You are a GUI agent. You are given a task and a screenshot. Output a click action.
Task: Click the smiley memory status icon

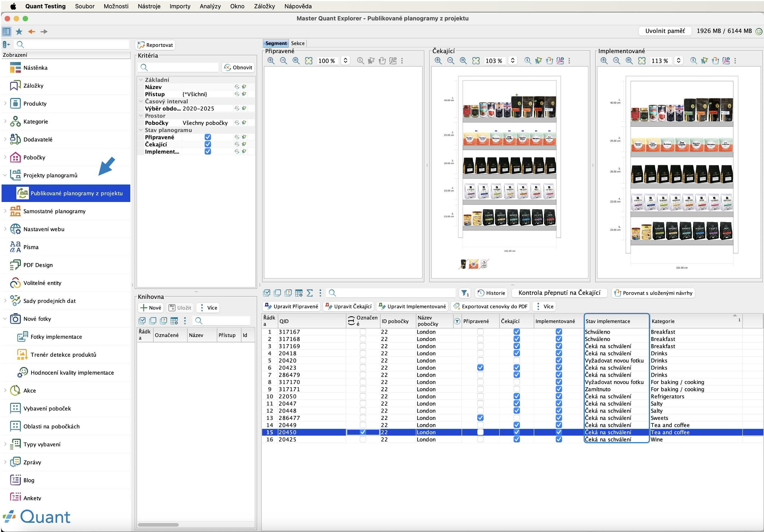759,31
